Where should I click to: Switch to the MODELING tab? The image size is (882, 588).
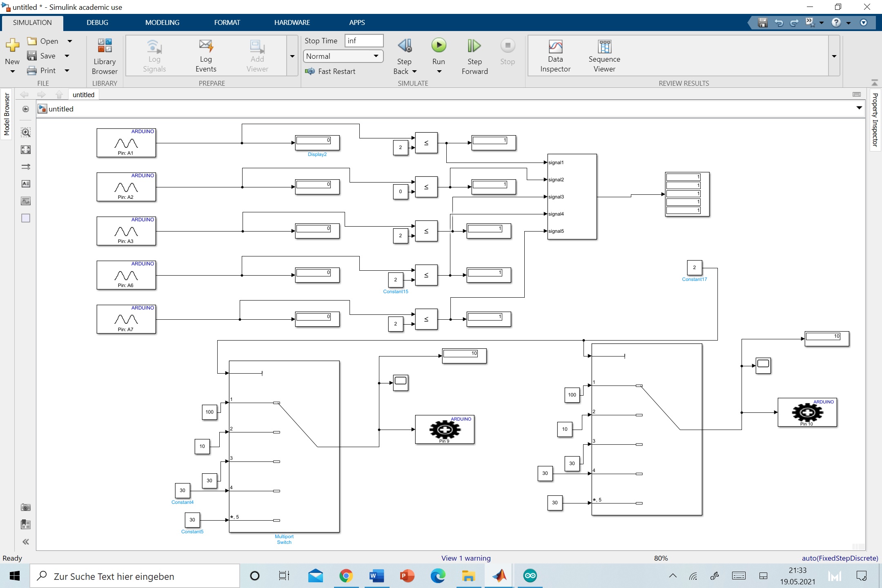coord(162,22)
